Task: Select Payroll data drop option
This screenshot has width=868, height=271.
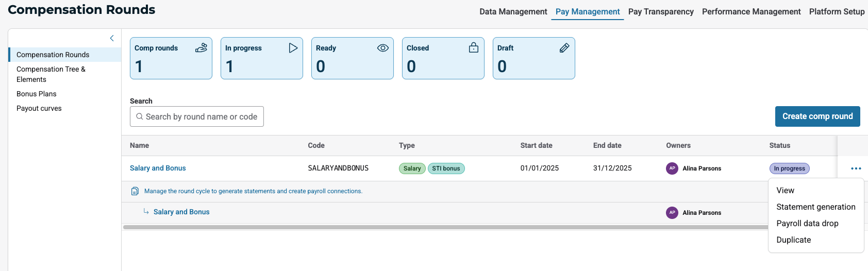Action: (x=807, y=224)
